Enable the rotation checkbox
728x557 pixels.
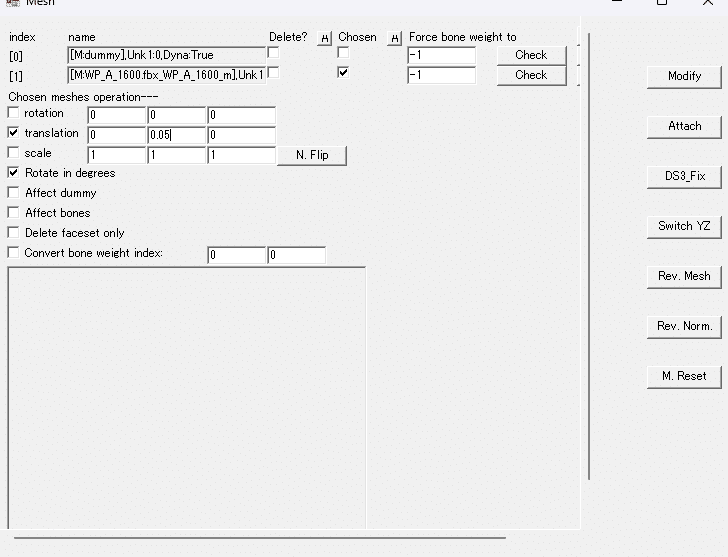click(13, 113)
